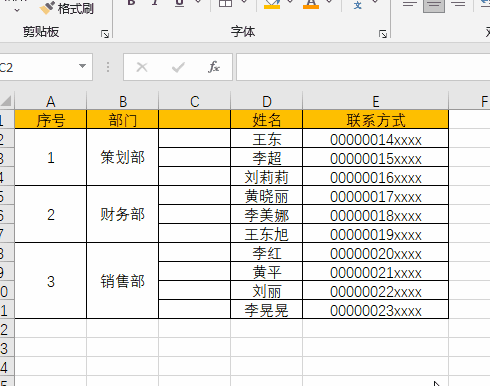Select the merged 序号 cell showing 1
This screenshot has height=386, width=490.
51,157
